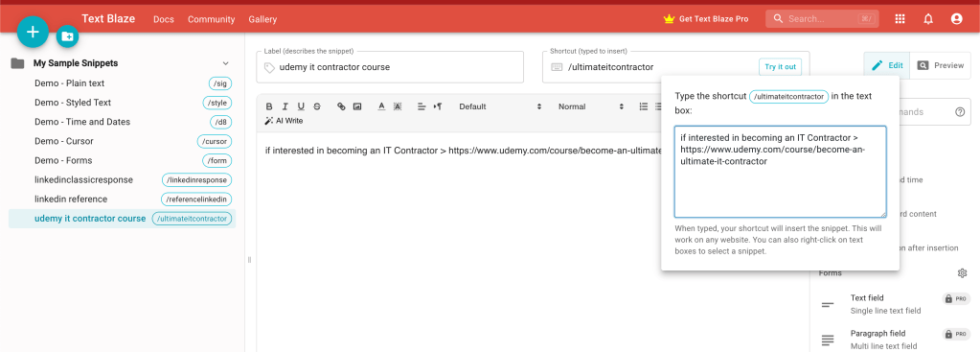980x352 pixels.
Task: Switch to Edit mode tab
Action: (x=887, y=65)
